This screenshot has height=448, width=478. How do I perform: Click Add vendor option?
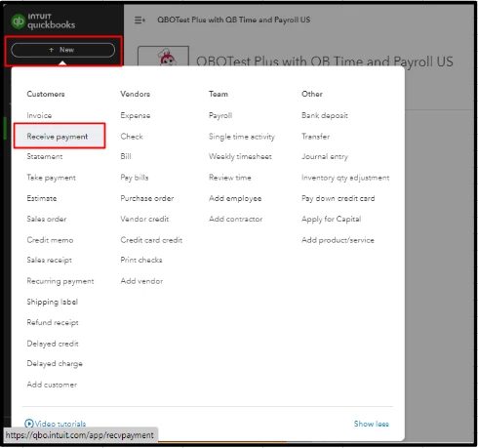[x=141, y=281]
